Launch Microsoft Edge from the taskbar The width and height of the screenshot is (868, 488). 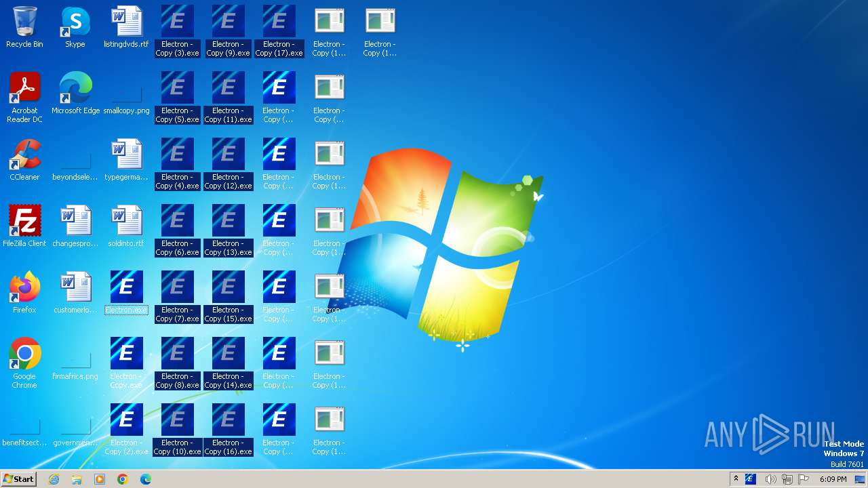pos(145,479)
